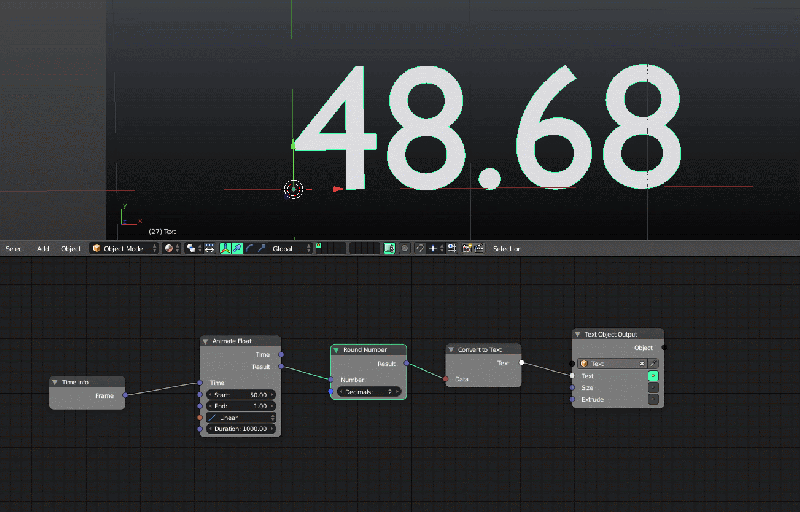Click the Duration value field
Image resolution: width=800 pixels, height=512 pixels.
pyautogui.click(x=241, y=429)
